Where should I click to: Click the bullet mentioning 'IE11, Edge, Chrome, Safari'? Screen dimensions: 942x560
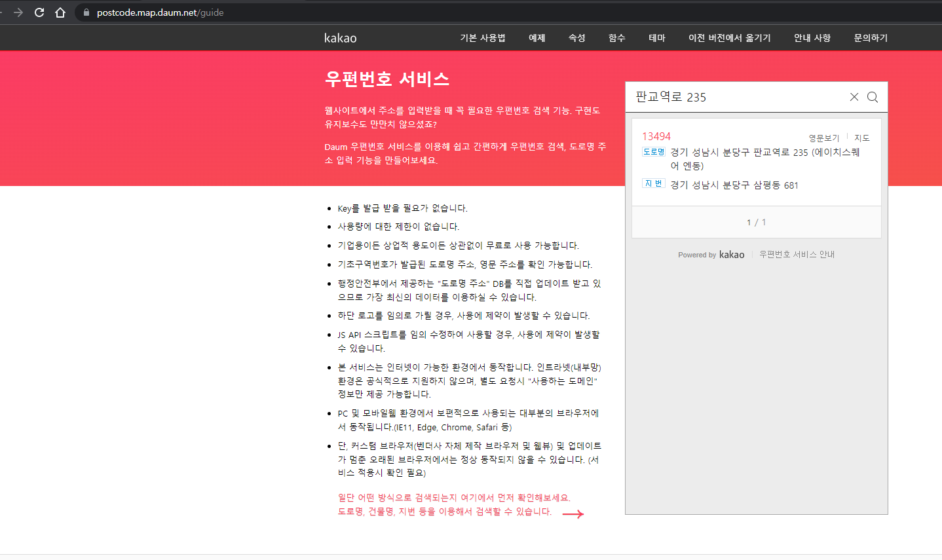coord(468,420)
